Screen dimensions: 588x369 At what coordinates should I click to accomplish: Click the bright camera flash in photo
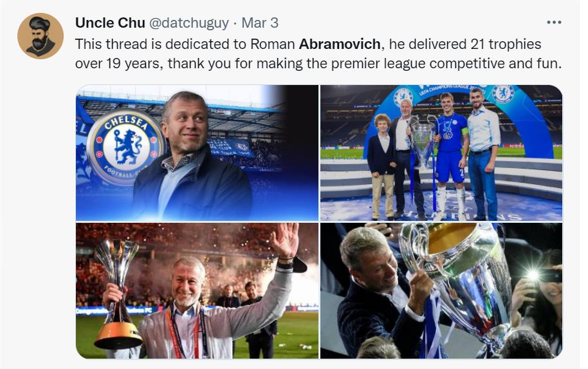tap(533, 275)
